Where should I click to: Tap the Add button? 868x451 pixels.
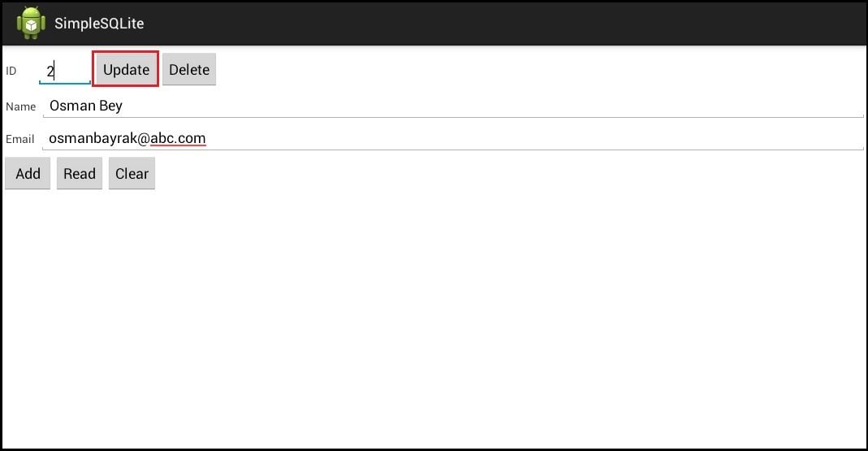(x=28, y=173)
